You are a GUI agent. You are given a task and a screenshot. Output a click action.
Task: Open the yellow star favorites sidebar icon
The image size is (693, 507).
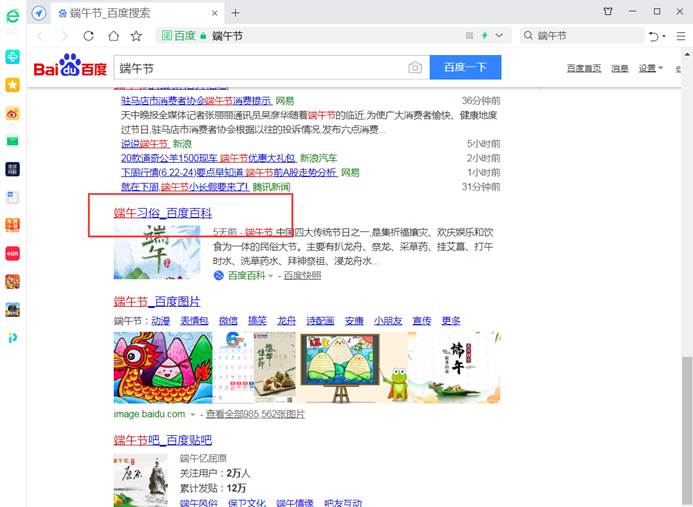tap(13, 85)
